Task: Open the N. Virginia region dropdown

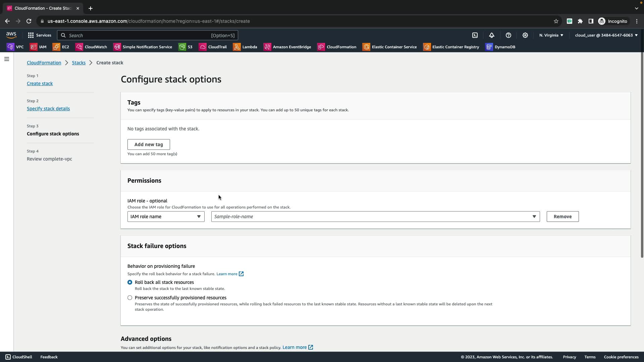Action: (x=551, y=35)
